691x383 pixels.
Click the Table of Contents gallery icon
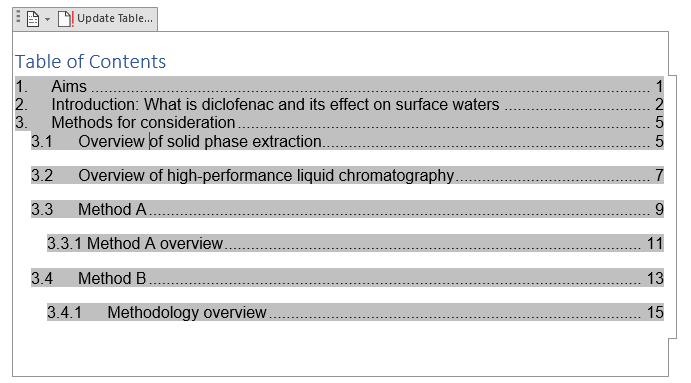point(33,19)
